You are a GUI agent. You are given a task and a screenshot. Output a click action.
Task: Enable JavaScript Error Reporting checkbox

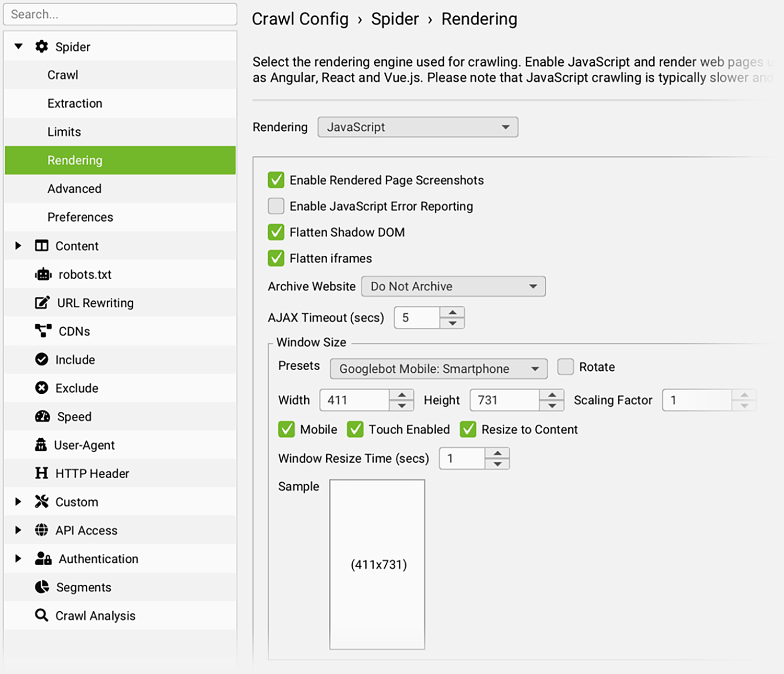point(276,206)
